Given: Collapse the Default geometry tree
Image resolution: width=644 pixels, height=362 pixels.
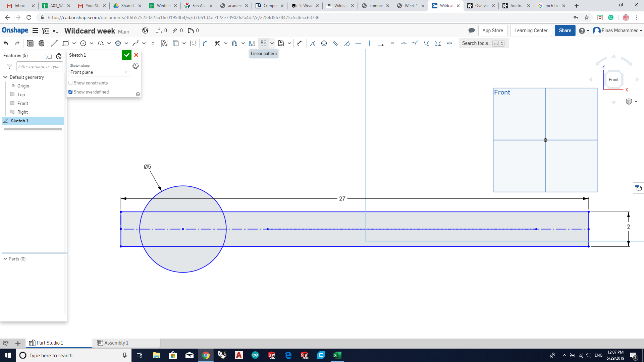Looking at the screenshot, I should (x=5, y=77).
